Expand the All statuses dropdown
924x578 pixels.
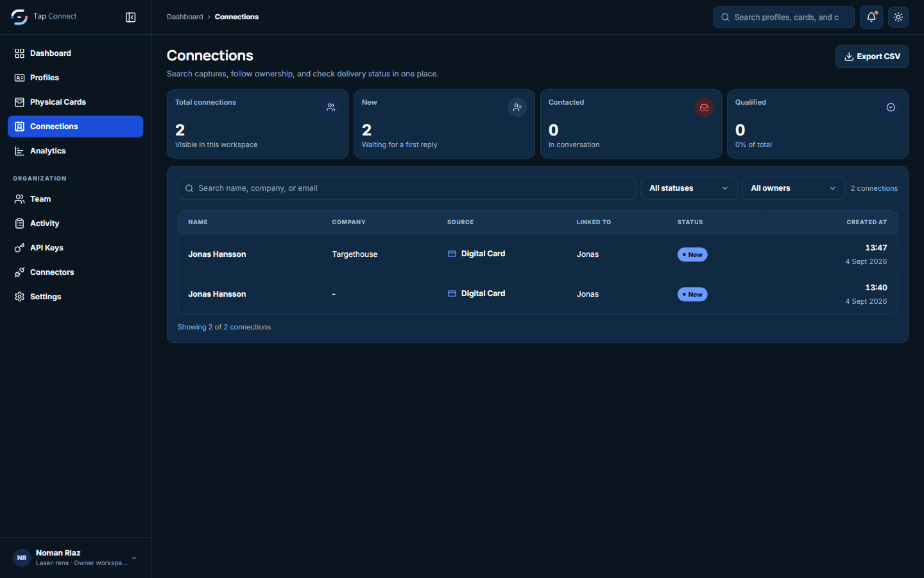(x=689, y=188)
